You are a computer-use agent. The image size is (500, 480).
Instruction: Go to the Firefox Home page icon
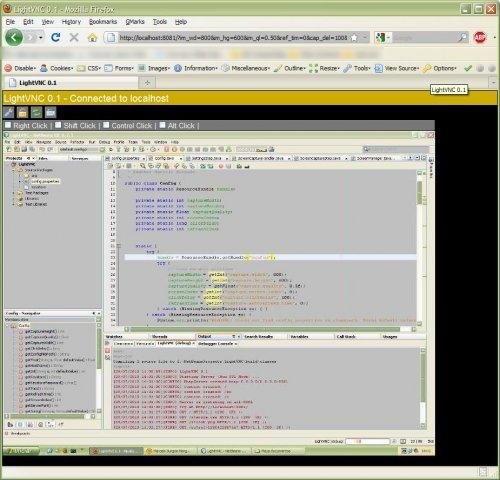[x=93, y=38]
